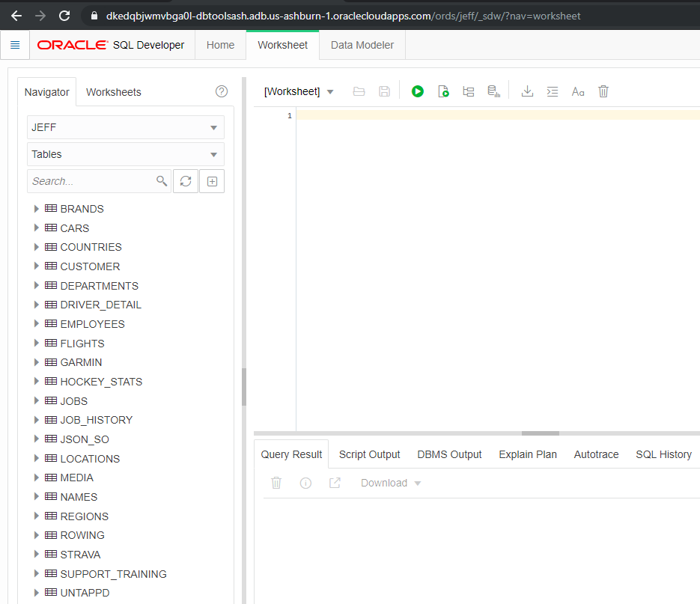Click the search magnifier icon

162,181
